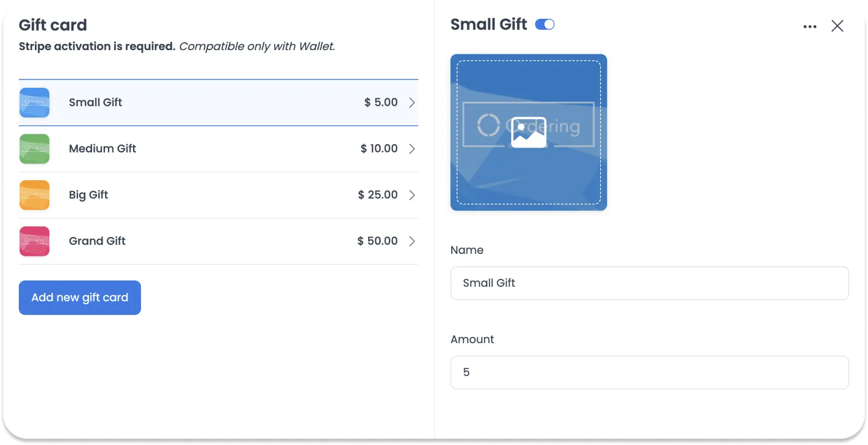
Task: Click the orange Big Gift card icon
Action: [x=34, y=195]
